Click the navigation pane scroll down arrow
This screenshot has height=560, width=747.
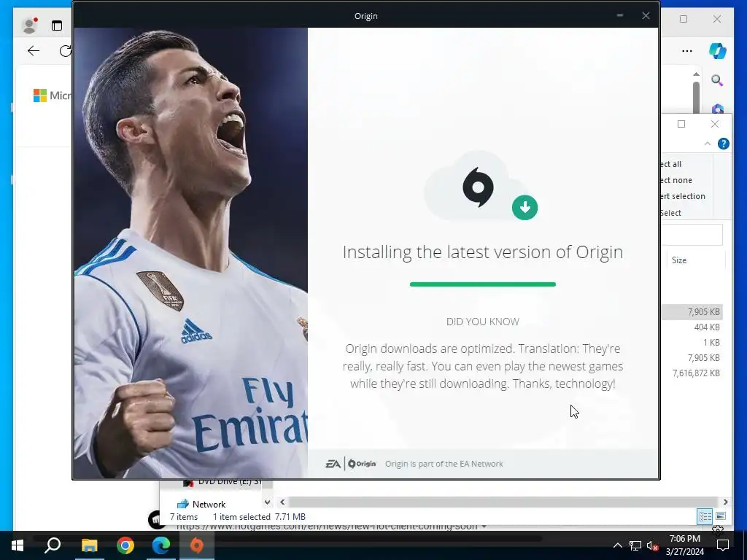267,502
